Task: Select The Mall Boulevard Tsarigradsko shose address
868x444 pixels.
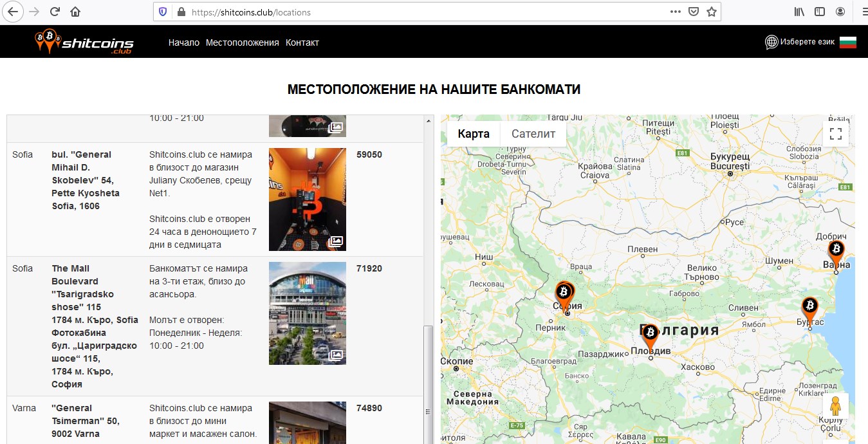Action: pos(95,326)
